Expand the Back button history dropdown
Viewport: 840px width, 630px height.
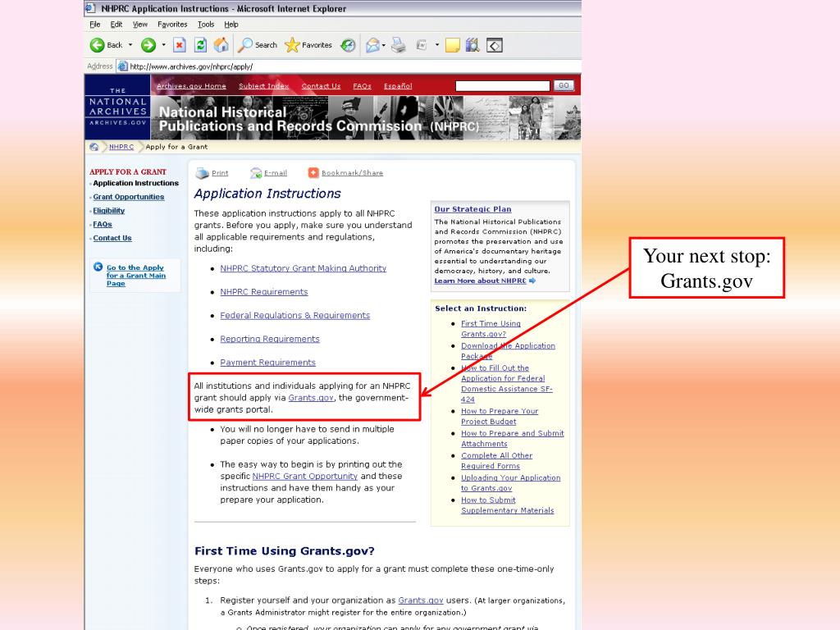tap(130, 45)
